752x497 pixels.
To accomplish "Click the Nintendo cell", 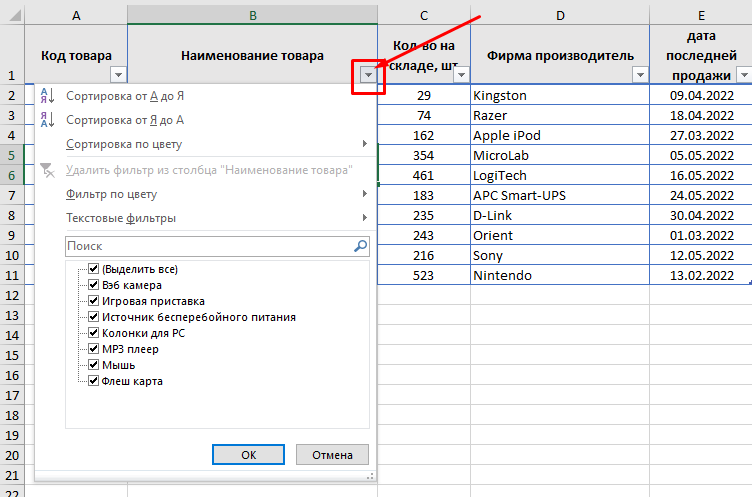I will 560,275.
